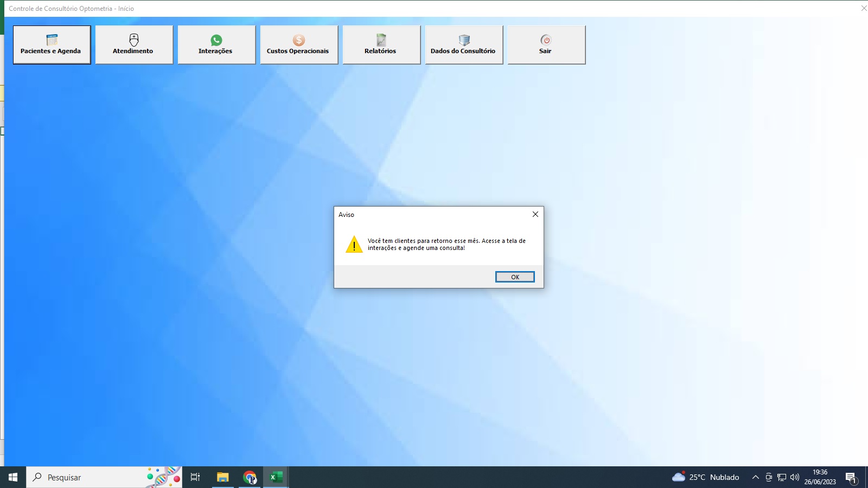Open network status icon in tray
Viewport: 868px width, 488px height.
(x=782, y=477)
